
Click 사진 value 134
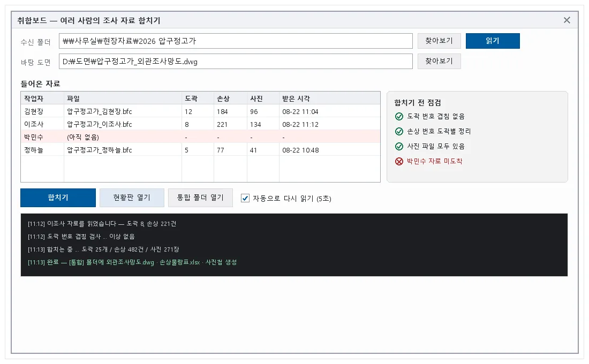[x=255, y=124]
